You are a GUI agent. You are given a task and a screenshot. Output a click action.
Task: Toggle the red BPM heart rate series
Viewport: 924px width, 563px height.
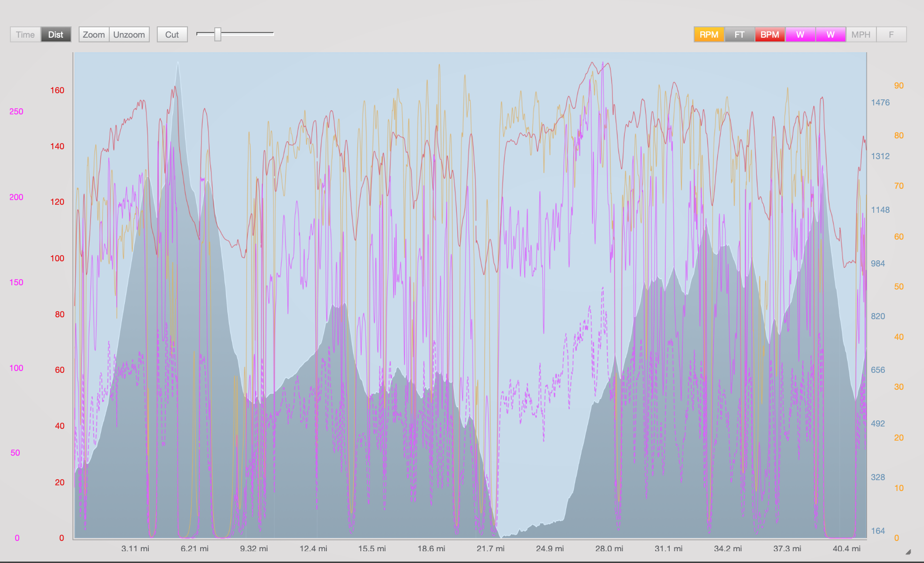(x=770, y=34)
